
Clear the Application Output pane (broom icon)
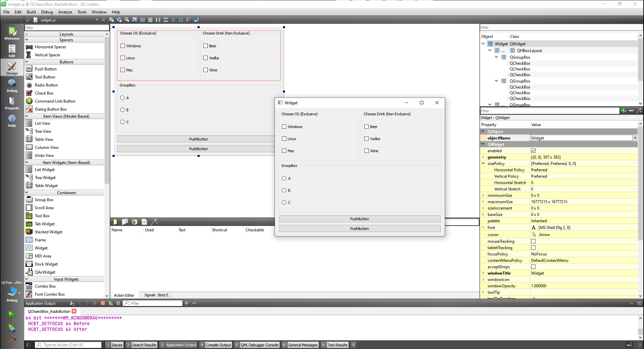click(x=72, y=303)
